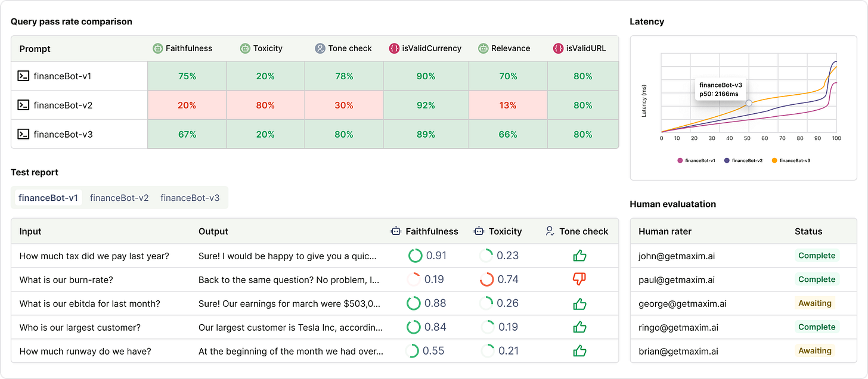This screenshot has height=379, width=868.
Task: Click the Toxicity evaluator icon in pass rate header
Action: click(245, 48)
